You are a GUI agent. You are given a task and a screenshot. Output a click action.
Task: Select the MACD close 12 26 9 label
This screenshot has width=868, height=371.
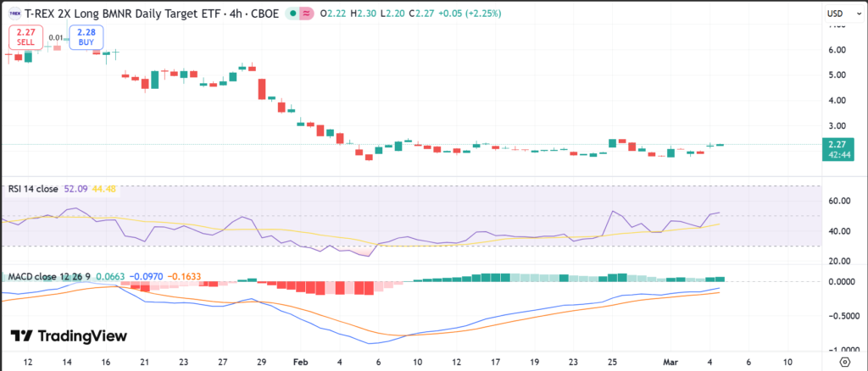(x=49, y=277)
